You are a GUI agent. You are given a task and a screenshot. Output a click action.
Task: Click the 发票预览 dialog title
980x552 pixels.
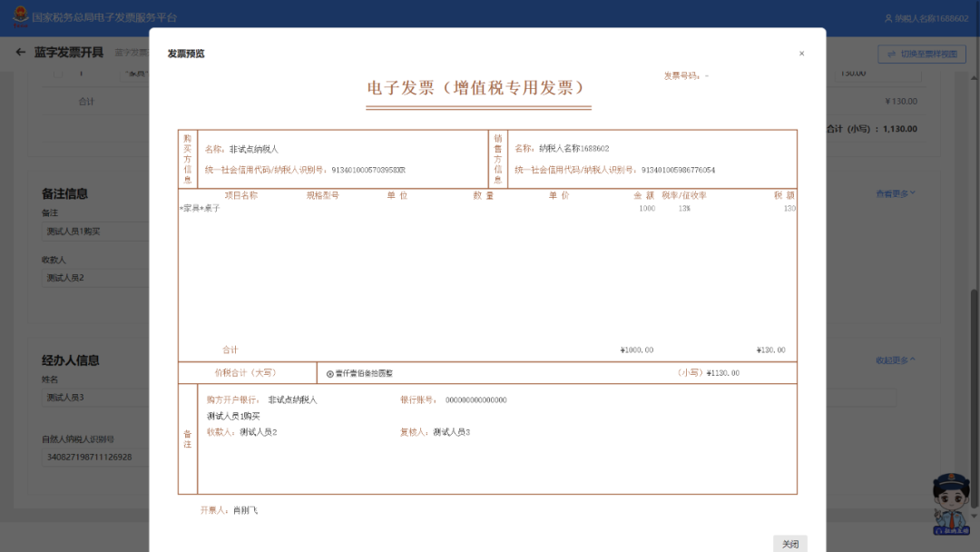[x=186, y=54]
